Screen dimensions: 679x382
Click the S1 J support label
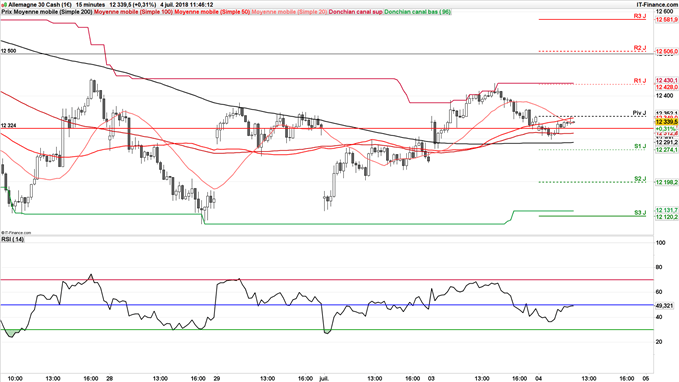tap(640, 146)
